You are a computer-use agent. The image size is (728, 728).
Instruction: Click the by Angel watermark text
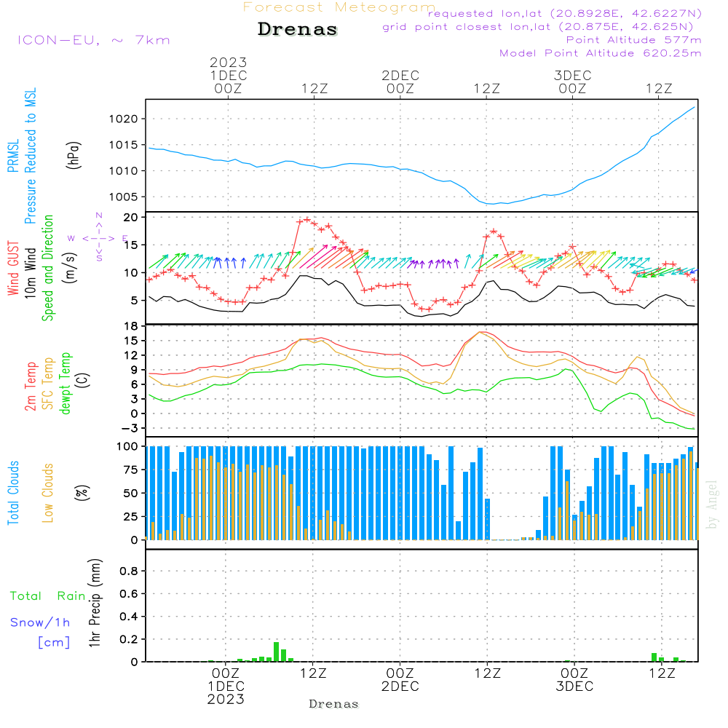point(712,505)
